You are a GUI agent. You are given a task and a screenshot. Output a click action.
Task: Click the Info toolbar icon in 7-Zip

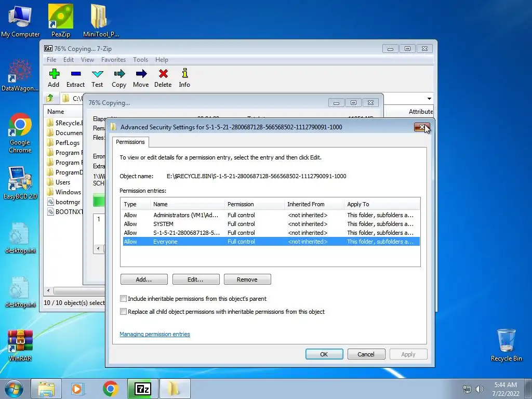click(x=184, y=78)
